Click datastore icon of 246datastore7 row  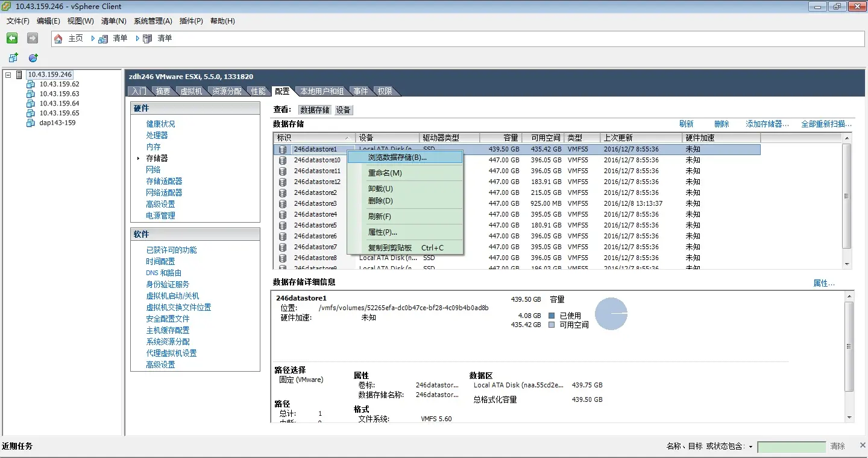[x=283, y=247]
